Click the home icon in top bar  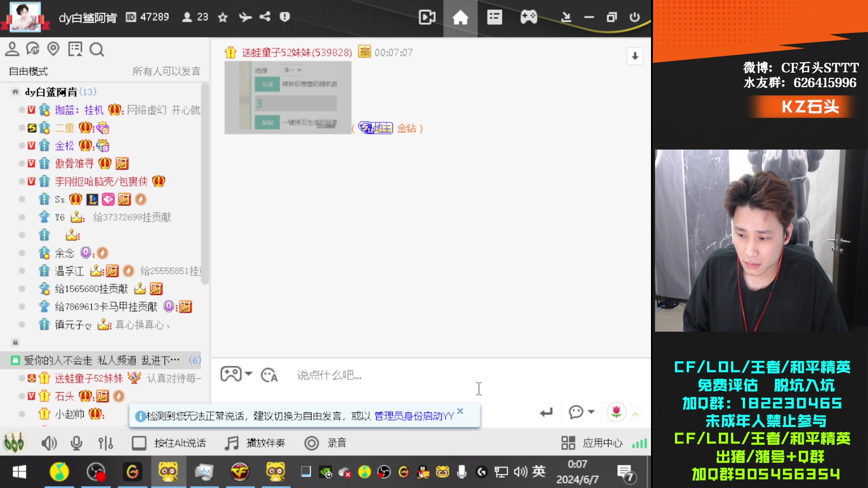pos(460,18)
